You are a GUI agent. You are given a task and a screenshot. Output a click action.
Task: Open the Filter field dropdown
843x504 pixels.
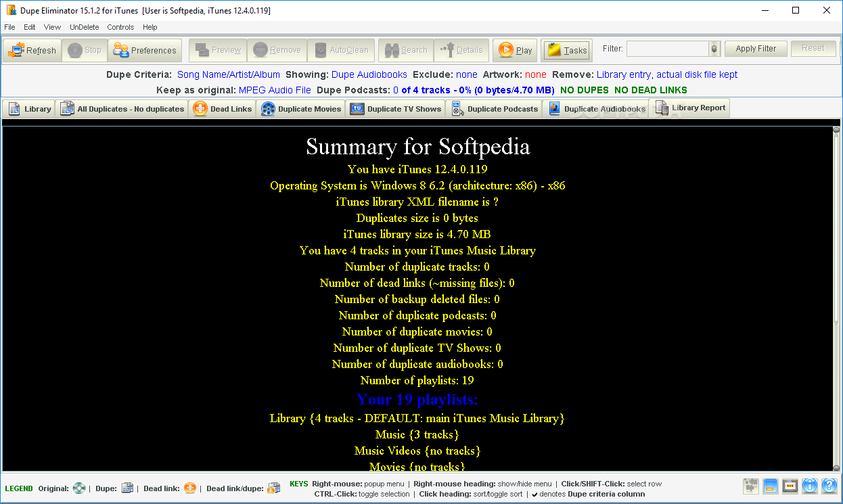coord(714,49)
